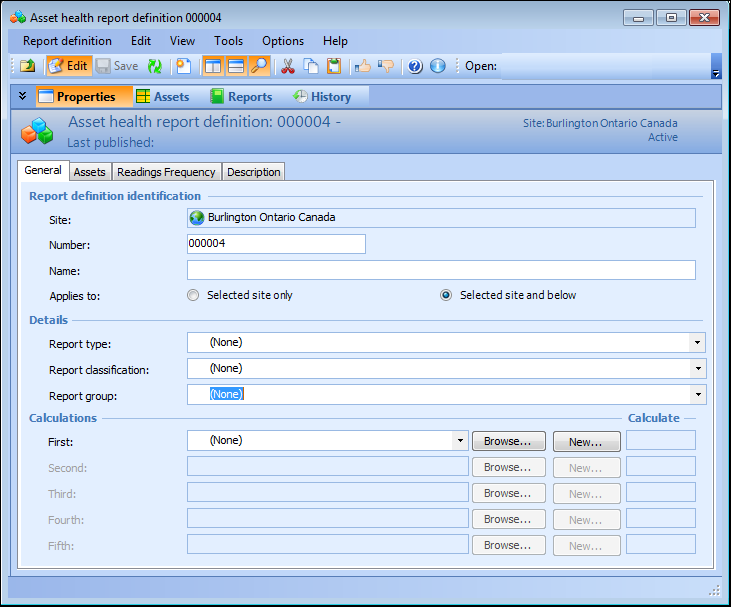Click the thumbs up icon
The height and width of the screenshot is (607, 731).
362,66
